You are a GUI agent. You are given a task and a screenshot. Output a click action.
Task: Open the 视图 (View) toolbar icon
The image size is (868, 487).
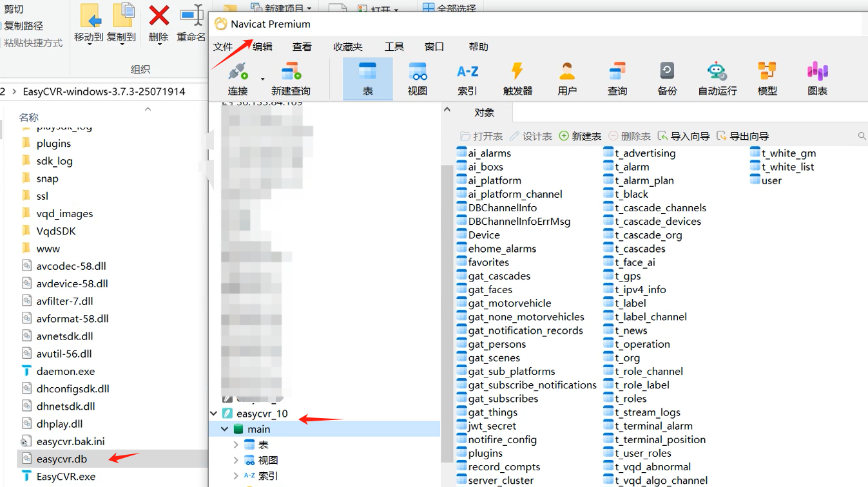418,71
